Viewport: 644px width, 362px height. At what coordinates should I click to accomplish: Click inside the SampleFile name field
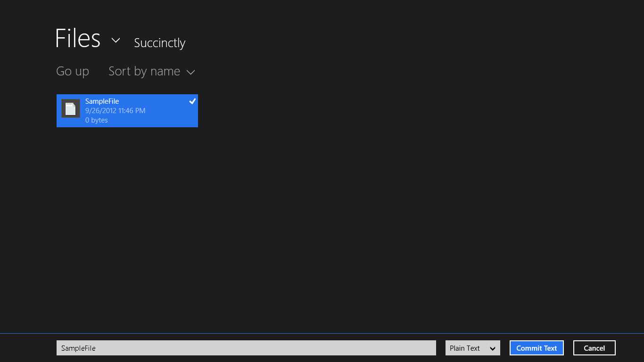(x=245, y=348)
